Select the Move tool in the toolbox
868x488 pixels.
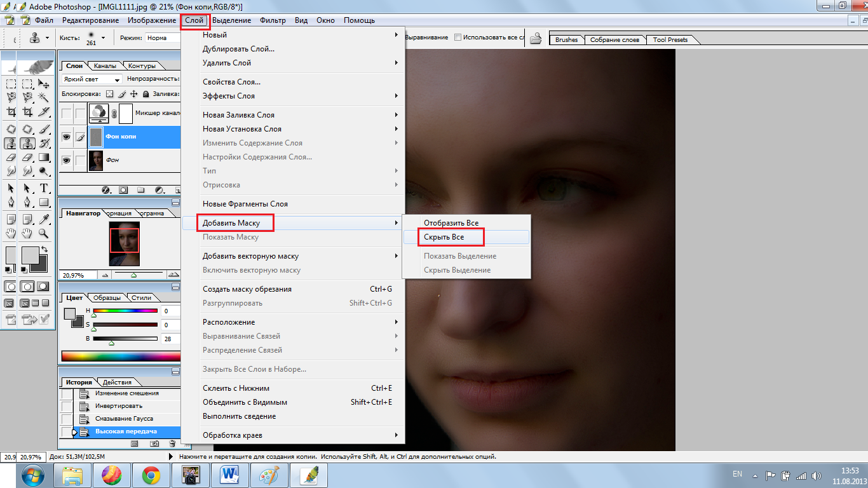click(44, 84)
